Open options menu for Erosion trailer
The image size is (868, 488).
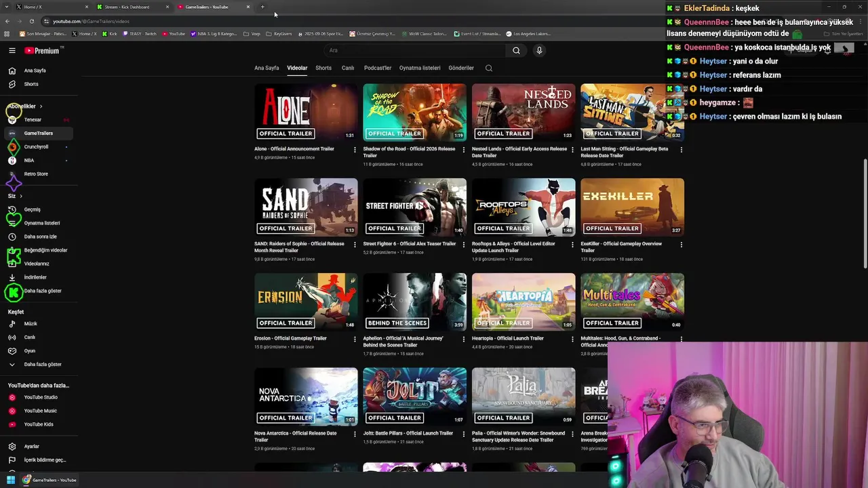coord(355,340)
